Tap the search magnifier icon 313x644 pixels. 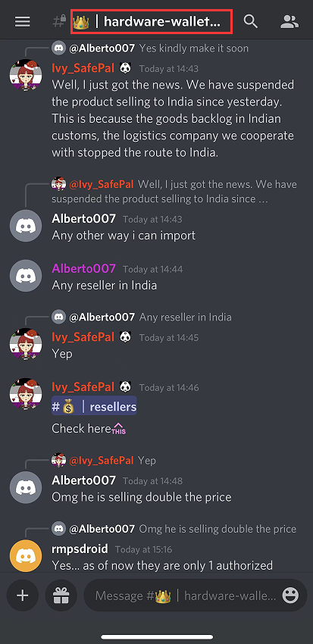(x=251, y=21)
